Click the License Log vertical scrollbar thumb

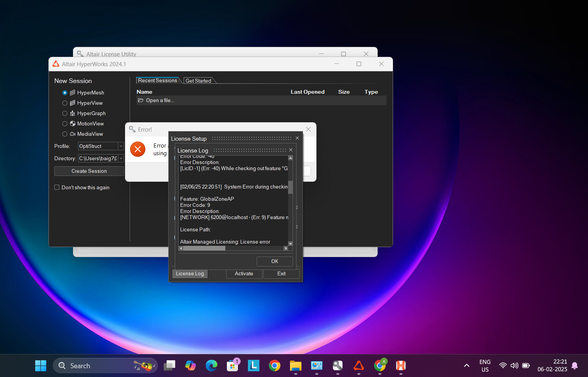(x=290, y=187)
